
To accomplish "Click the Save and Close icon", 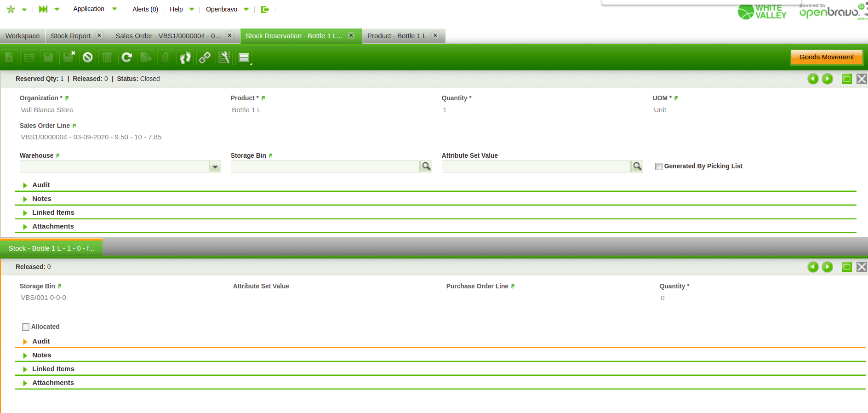I will 69,57.
